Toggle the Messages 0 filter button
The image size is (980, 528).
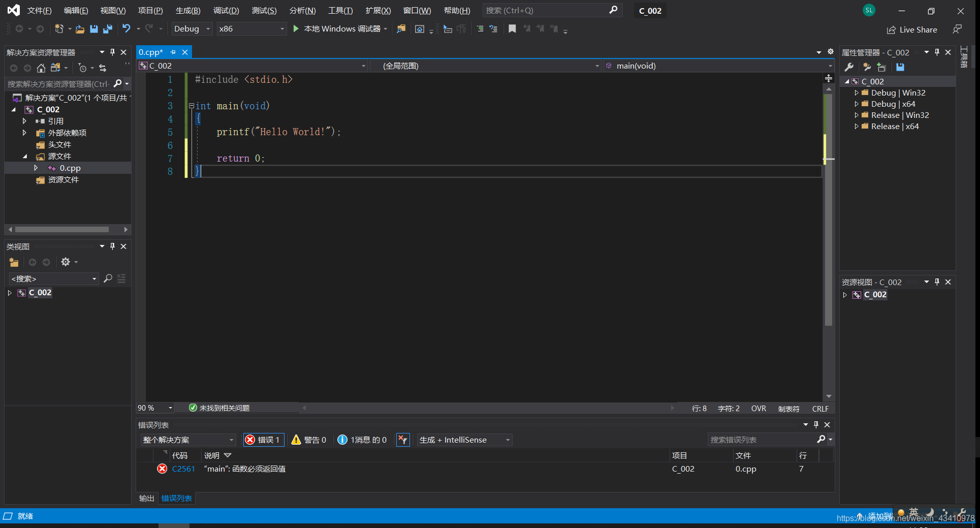pos(362,440)
